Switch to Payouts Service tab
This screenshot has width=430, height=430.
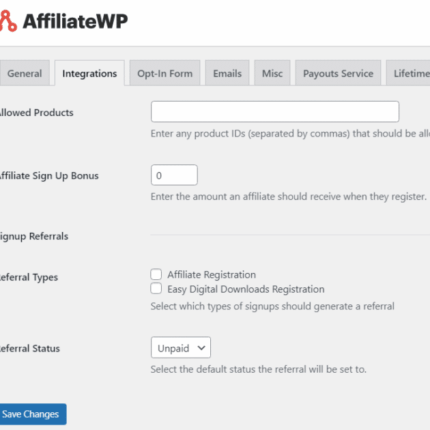[338, 73]
